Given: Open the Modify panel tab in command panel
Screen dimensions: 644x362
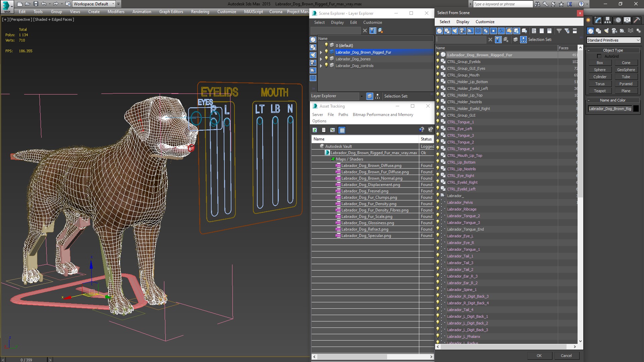Looking at the screenshot, I should 598,20.
